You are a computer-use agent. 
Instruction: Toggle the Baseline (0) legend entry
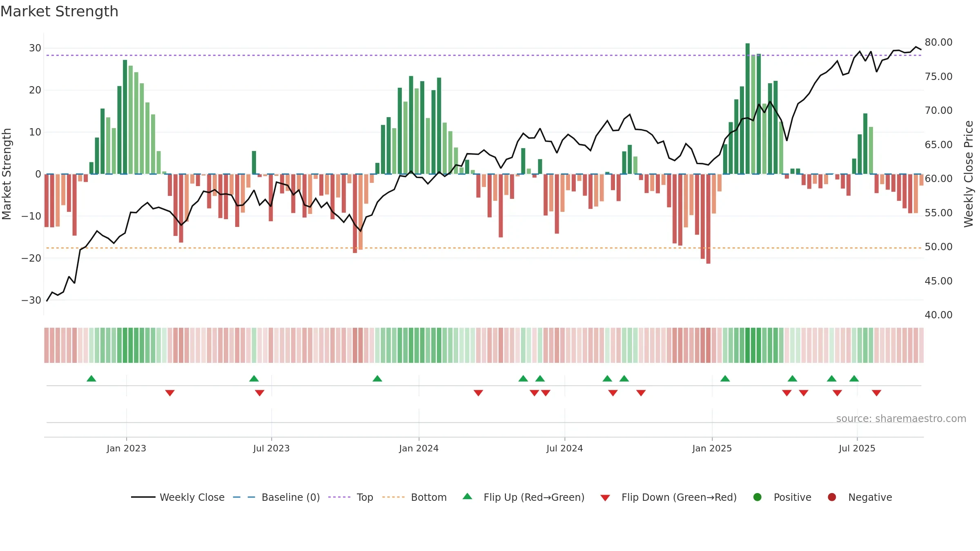(x=276, y=497)
